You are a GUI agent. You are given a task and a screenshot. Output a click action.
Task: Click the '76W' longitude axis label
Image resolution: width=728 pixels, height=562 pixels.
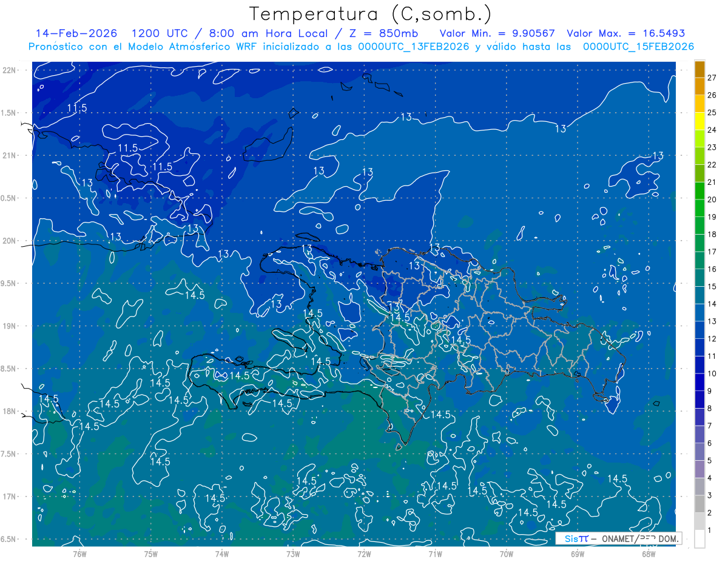(79, 554)
